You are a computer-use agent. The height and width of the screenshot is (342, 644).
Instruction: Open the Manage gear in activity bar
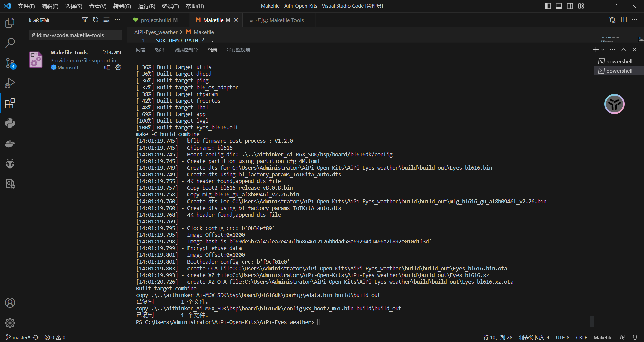(10, 323)
